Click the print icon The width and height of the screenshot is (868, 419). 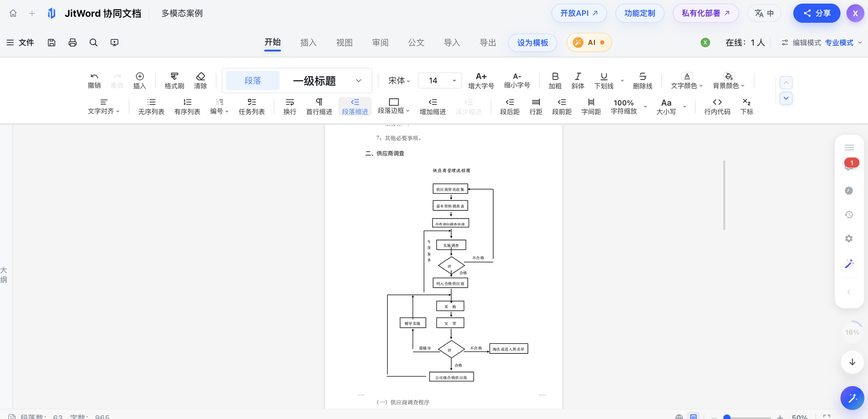(73, 43)
